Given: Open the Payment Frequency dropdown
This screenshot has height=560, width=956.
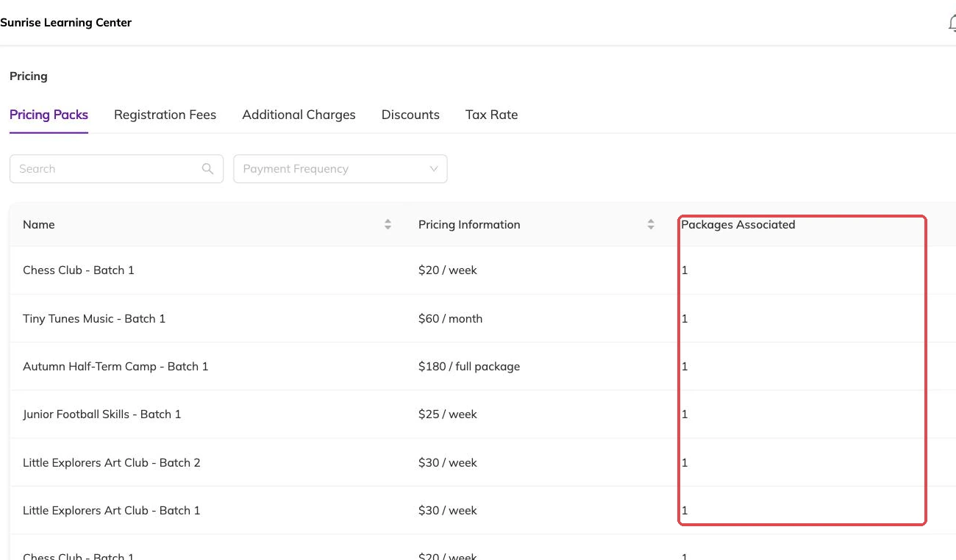Looking at the screenshot, I should pyautogui.click(x=340, y=168).
